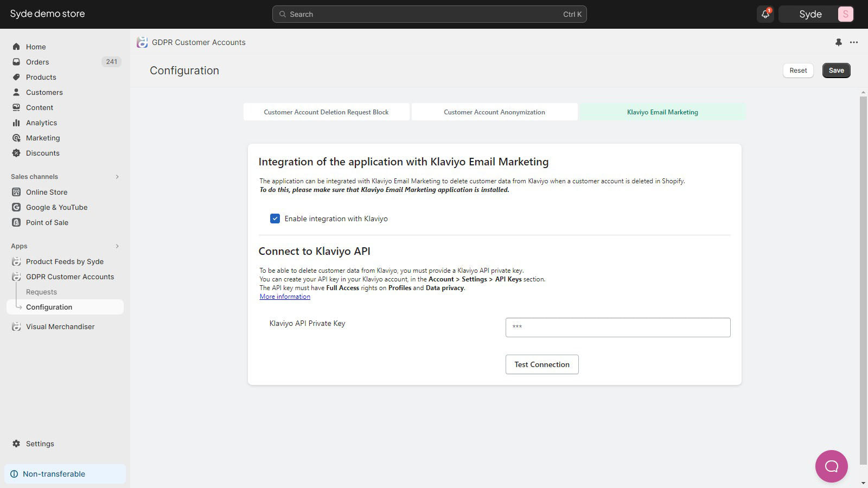Click the Syde avatar badge
Viewport: 868px width, 488px height.
coord(845,14)
